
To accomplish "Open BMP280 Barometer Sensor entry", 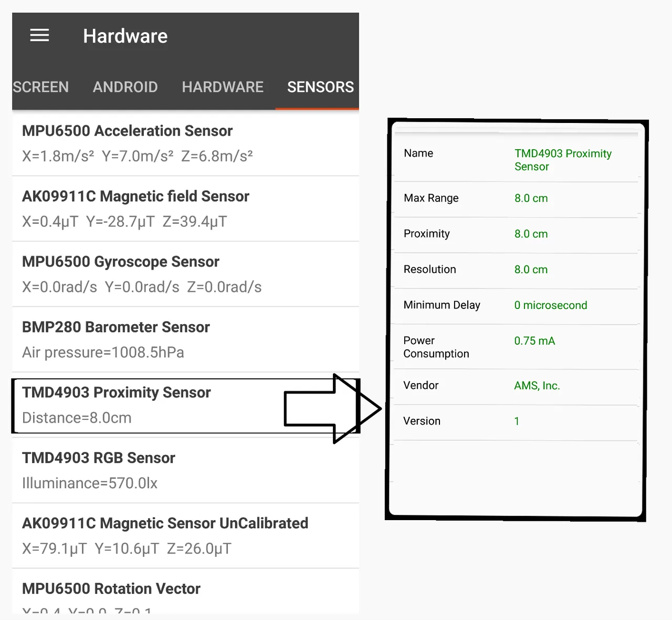I will tap(185, 339).
